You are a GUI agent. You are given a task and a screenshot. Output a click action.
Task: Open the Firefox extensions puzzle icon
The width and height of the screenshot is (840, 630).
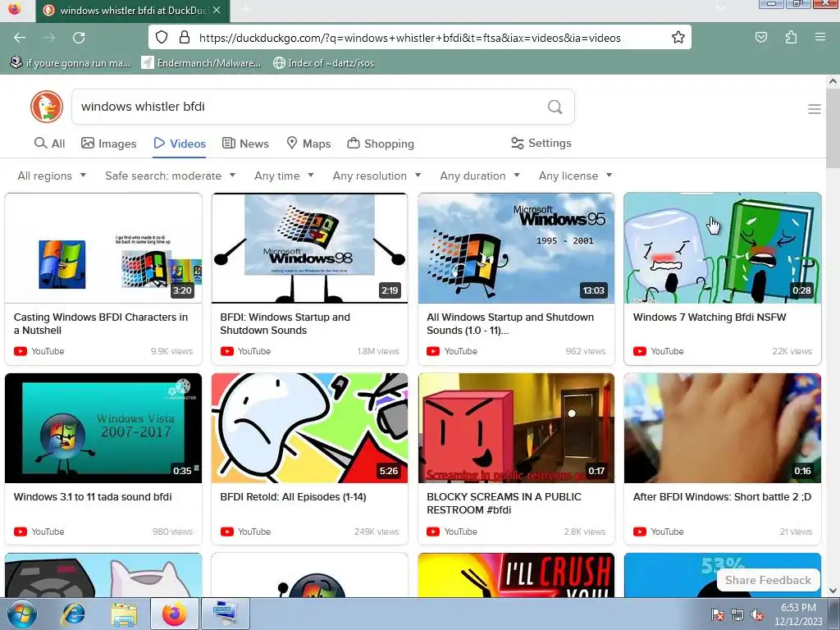791,37
